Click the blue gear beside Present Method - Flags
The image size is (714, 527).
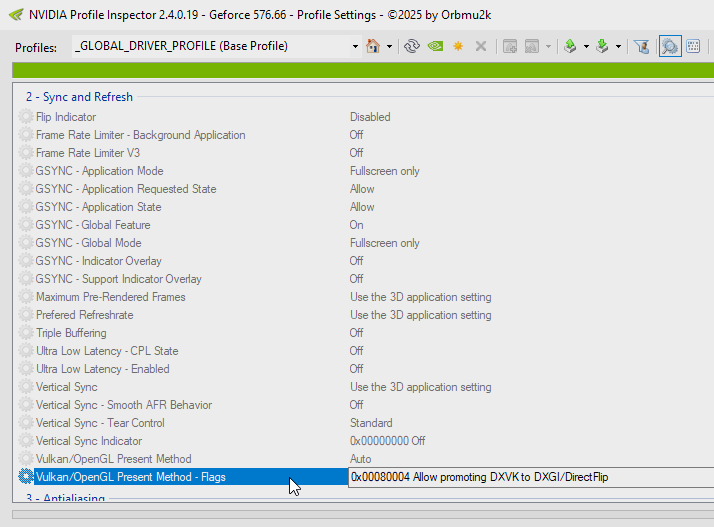pos(26,477)
